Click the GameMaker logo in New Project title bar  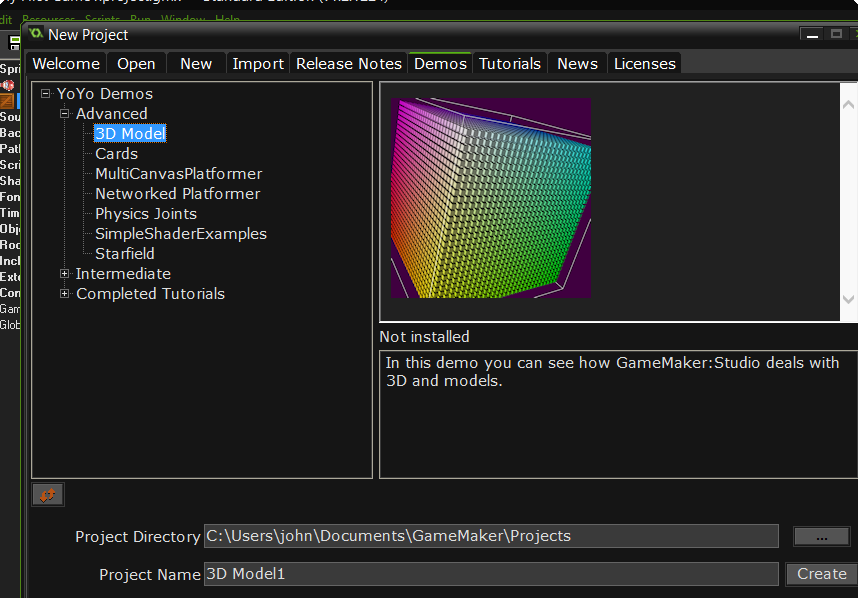click(x=36, y=34)
